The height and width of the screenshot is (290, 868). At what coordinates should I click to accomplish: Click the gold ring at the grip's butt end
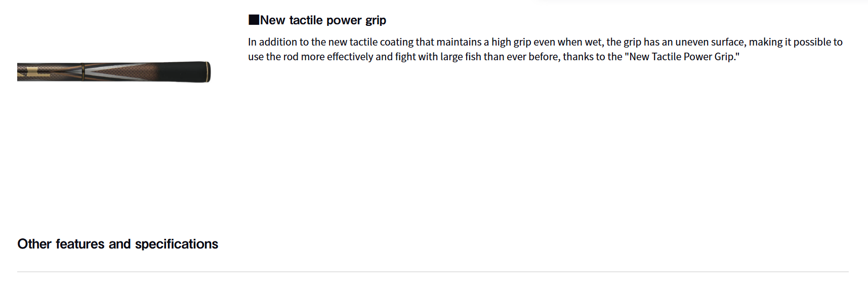(208, 72)
